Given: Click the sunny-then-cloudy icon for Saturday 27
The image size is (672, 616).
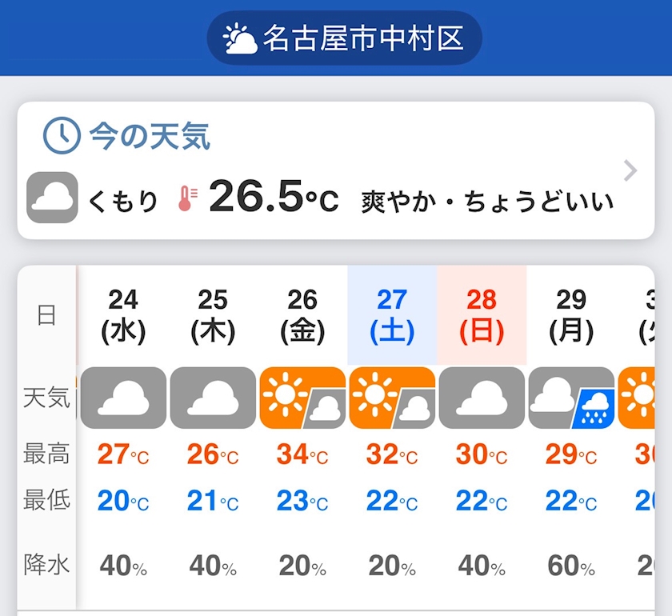Looking at the screenshot, I should pyautogui.click(x=392, y=398).
